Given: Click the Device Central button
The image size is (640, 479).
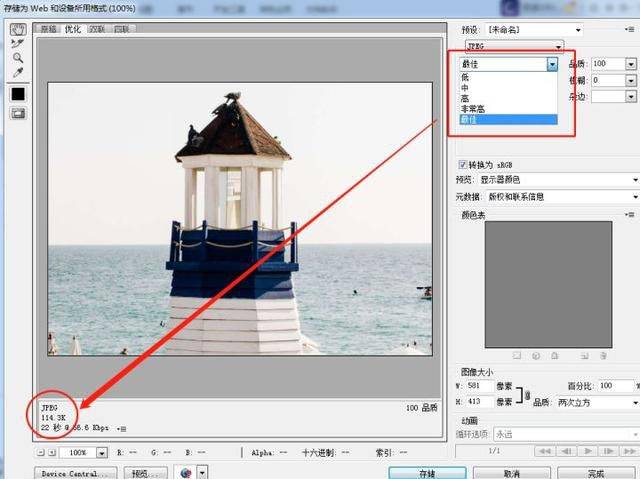Looking at the screenshot, I should (x=76, y=473).
